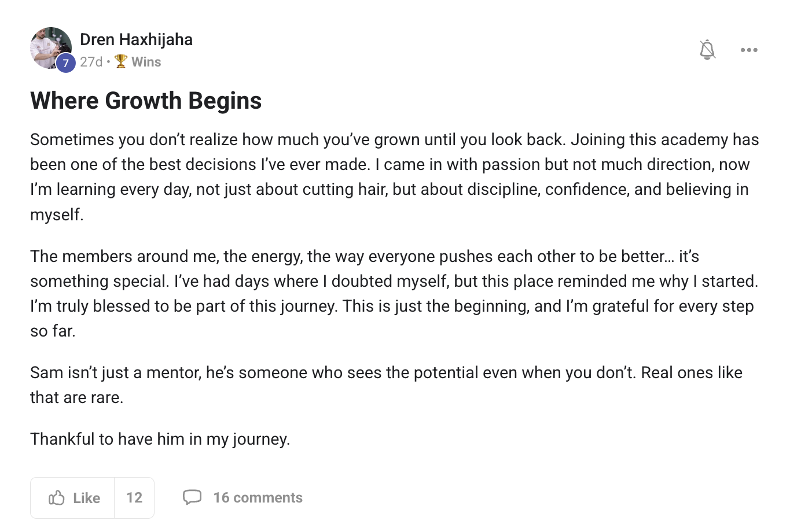Image resolution: width=801 pixels, height=532 pixels.
Task: Click the paragraph starting Sometimes you don't realize
Action: click(395, 177)
